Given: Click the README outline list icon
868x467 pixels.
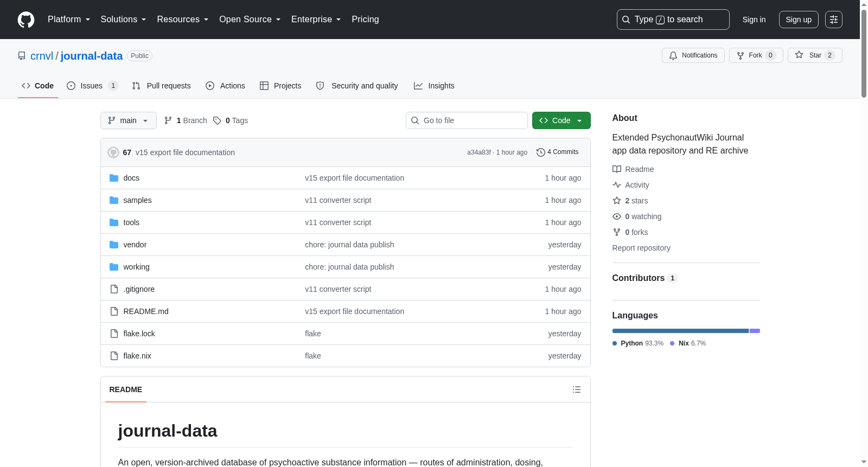Looking at the screenshot, I should [x=577, y=389].
